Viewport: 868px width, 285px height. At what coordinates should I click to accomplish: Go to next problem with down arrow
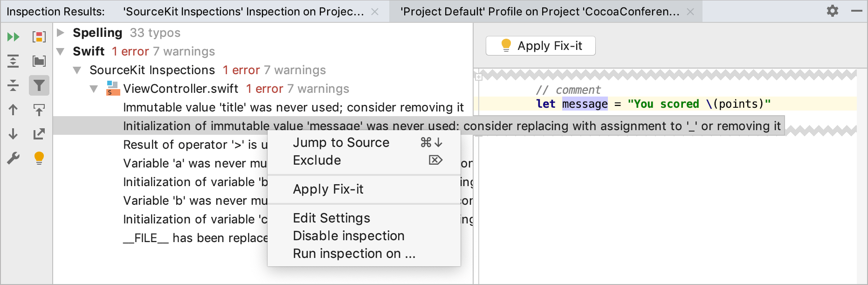[x=14, y=134]
